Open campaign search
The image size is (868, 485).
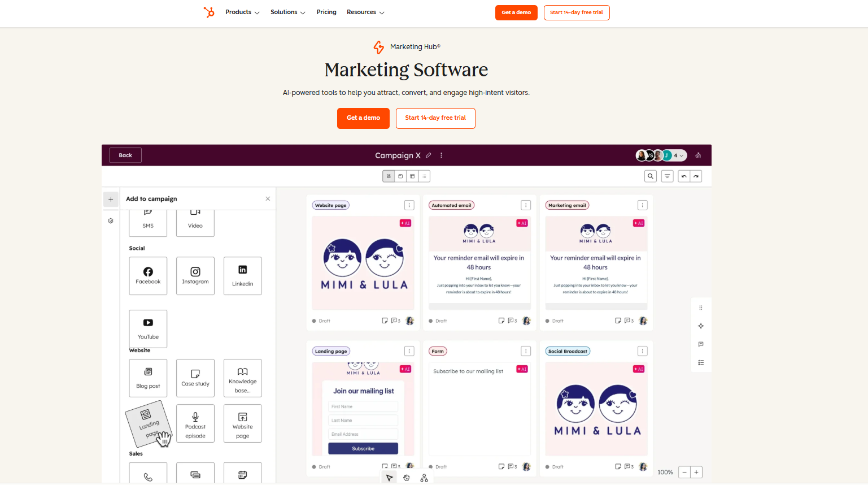[650, 176]
